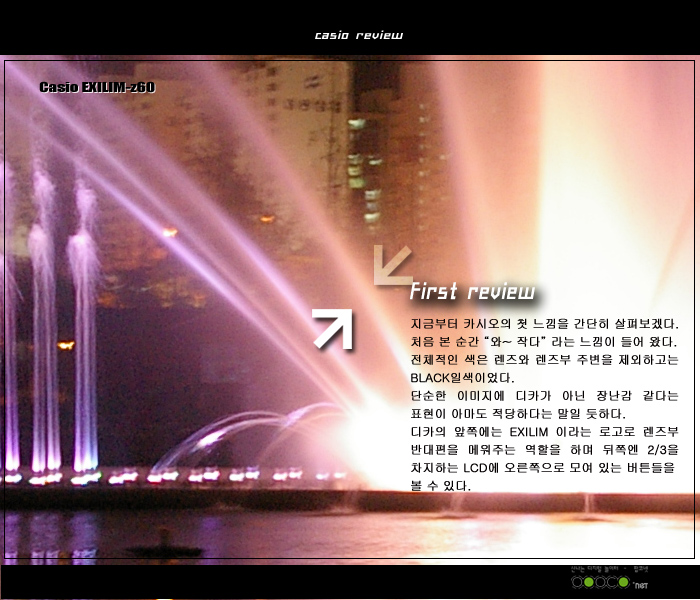Click the text "BLACK일색이었다."

pos(462,378)
